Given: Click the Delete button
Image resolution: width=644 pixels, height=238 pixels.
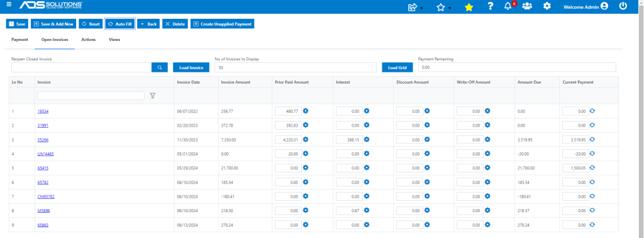Looking at the screenshot, I should click(x=175, y=24).
